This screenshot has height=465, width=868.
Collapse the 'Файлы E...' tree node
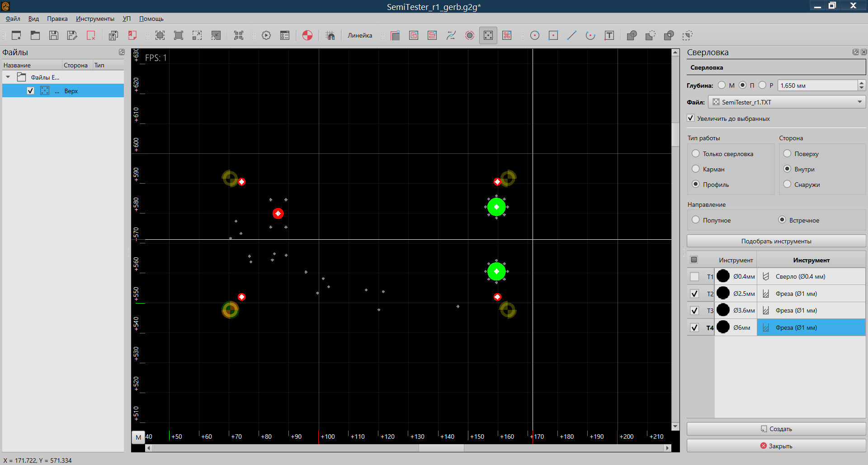tap(8, 77)
